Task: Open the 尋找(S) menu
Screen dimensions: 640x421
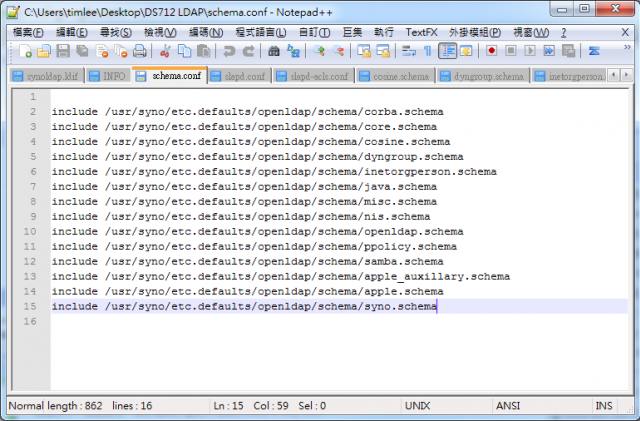Action: click(x=116, y=32)
